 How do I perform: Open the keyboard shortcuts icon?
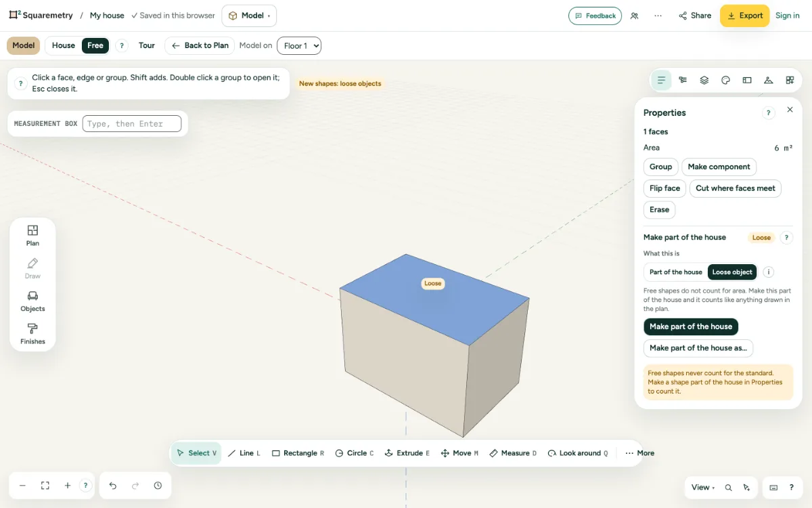[x=774, y=488]
